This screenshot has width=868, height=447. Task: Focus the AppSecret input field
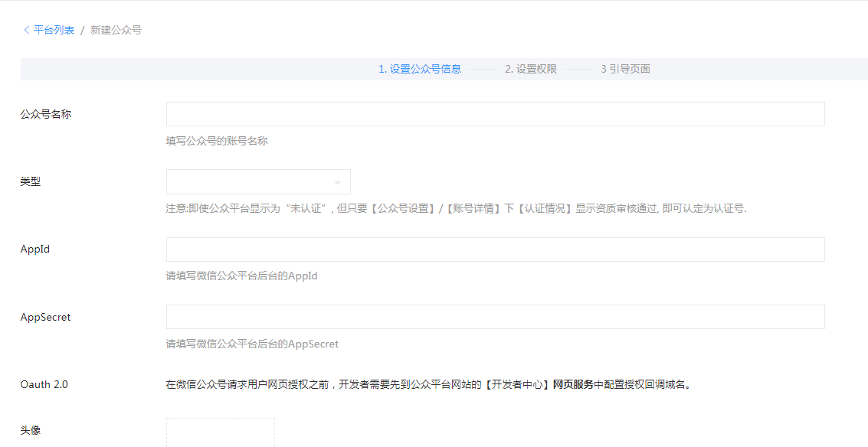[496, 316]
